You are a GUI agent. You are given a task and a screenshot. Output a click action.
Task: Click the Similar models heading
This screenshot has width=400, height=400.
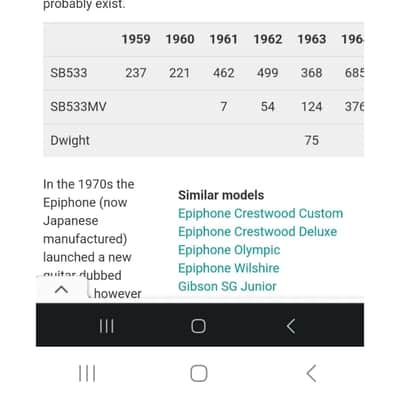pos(221,195)
